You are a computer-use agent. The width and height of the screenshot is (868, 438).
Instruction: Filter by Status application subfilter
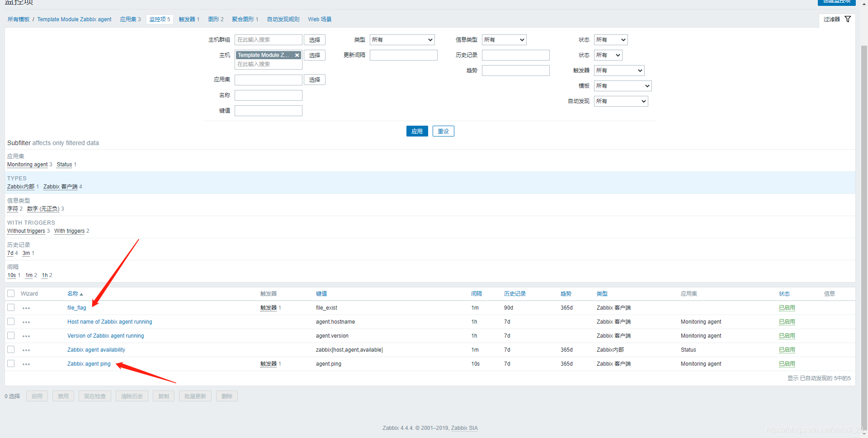tap(64, 165)
